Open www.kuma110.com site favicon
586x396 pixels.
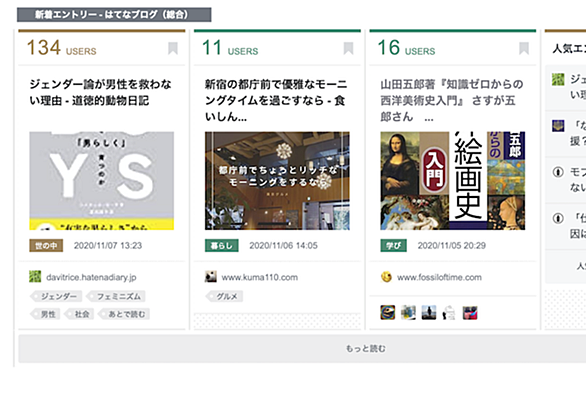coord(211,277)
